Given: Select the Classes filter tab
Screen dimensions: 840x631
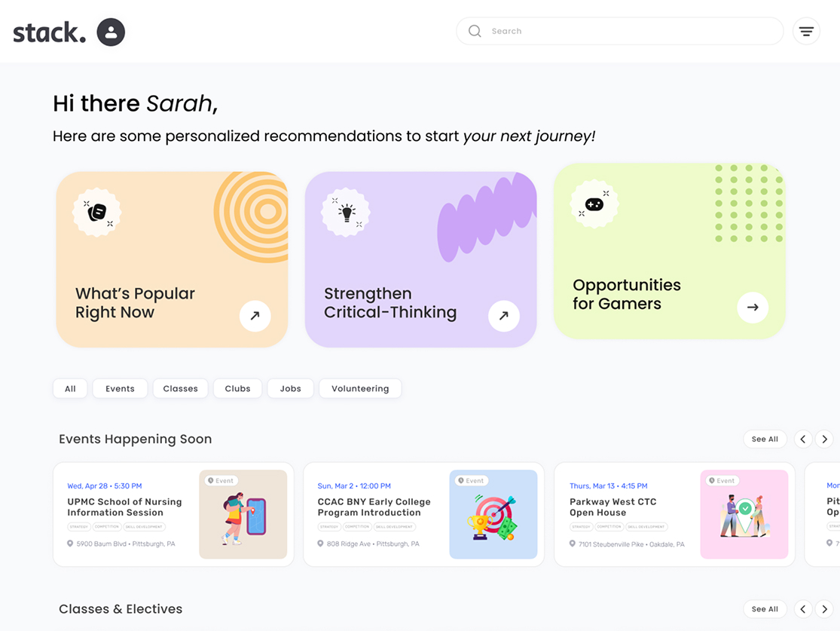Looking at the screenshot, I should click(180, 389).
